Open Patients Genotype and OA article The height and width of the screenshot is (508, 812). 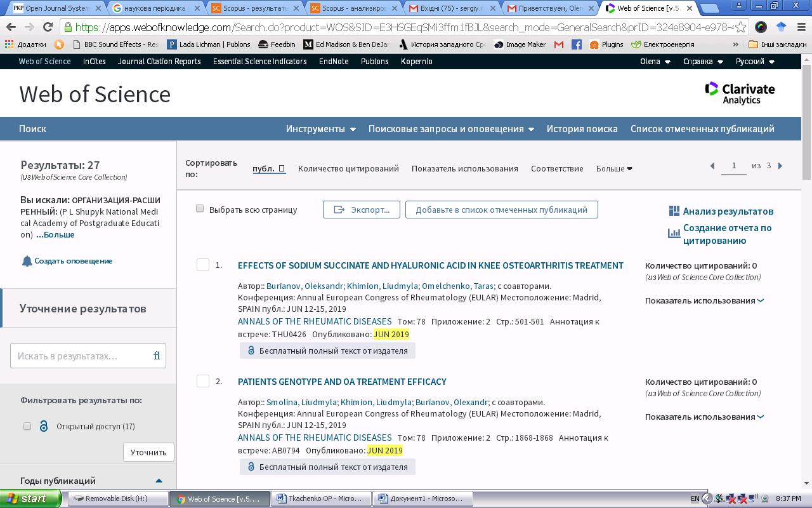pos(342,382)
